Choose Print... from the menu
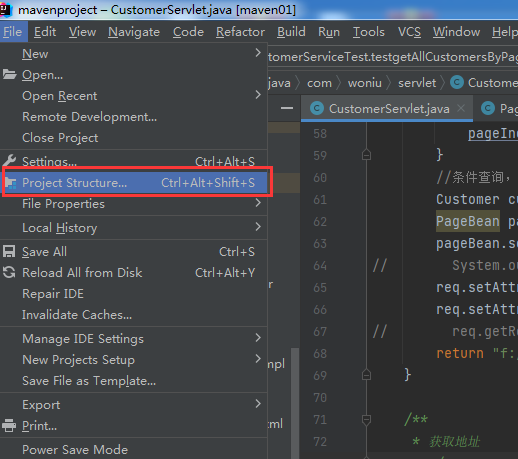Screen dimensions: 518x459 pos(134,426)
